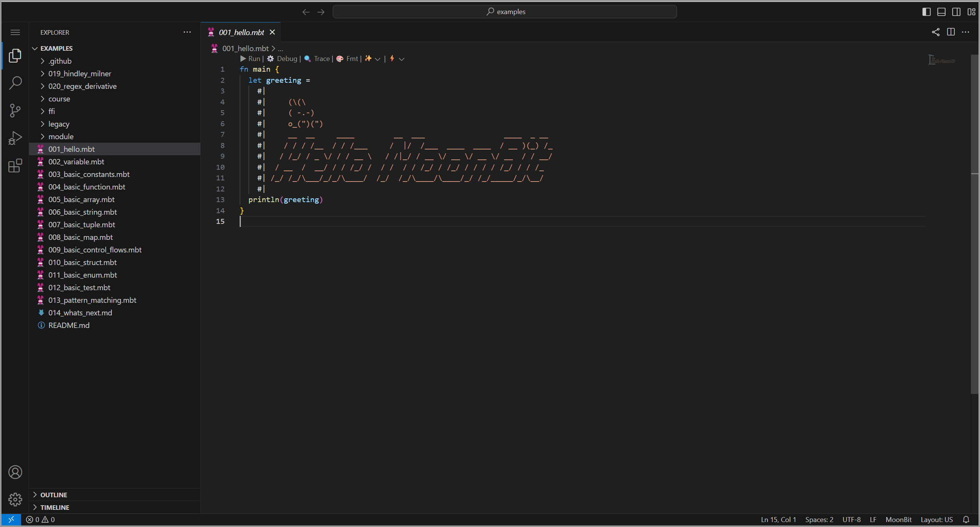The height and width of the screenshot is (527, 980).
Task: Change indentation via Spaces: 2
Action: pyautogui.click(x=819, y=519)
